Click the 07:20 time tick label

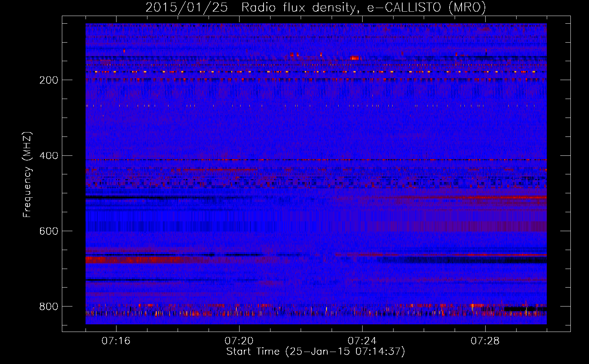[x=239, y=341]
